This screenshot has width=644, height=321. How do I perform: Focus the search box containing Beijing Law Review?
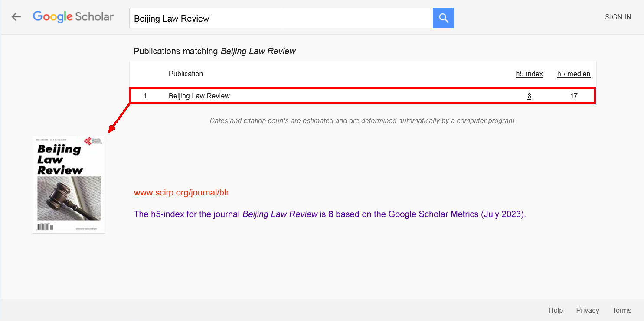(x=281, y=18)
